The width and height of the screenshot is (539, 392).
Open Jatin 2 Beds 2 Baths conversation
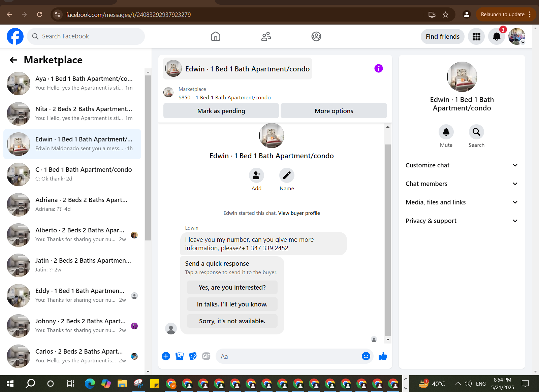tap(72, 265)
